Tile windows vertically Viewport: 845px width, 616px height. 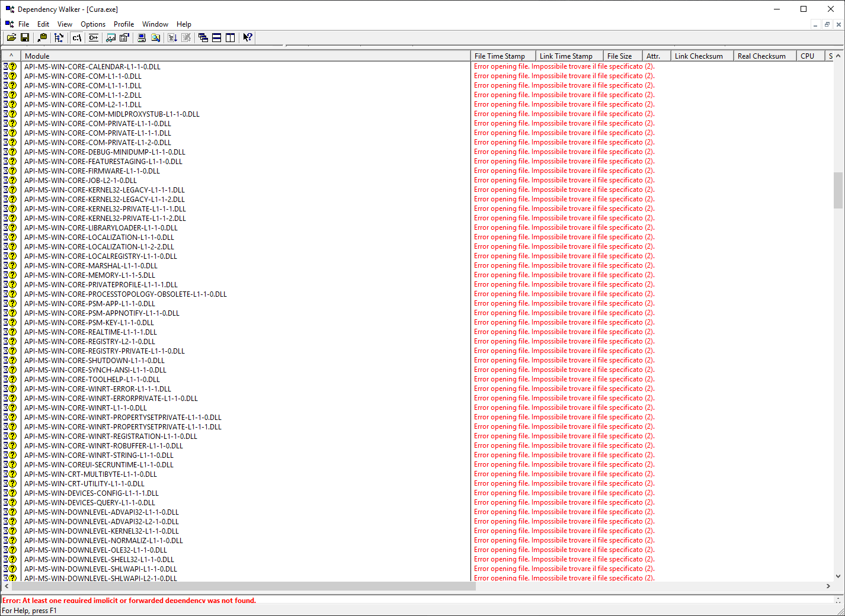point(230,37)
